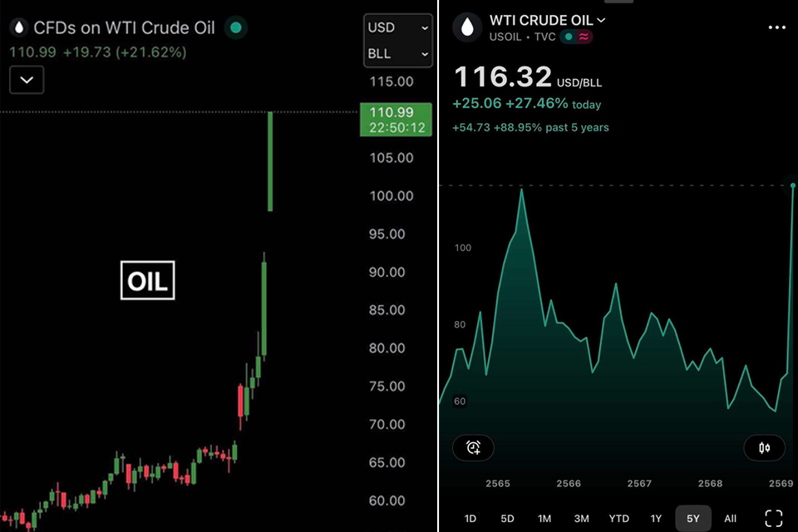Click the market status indicator pill near TVC

tap(576, 37)
